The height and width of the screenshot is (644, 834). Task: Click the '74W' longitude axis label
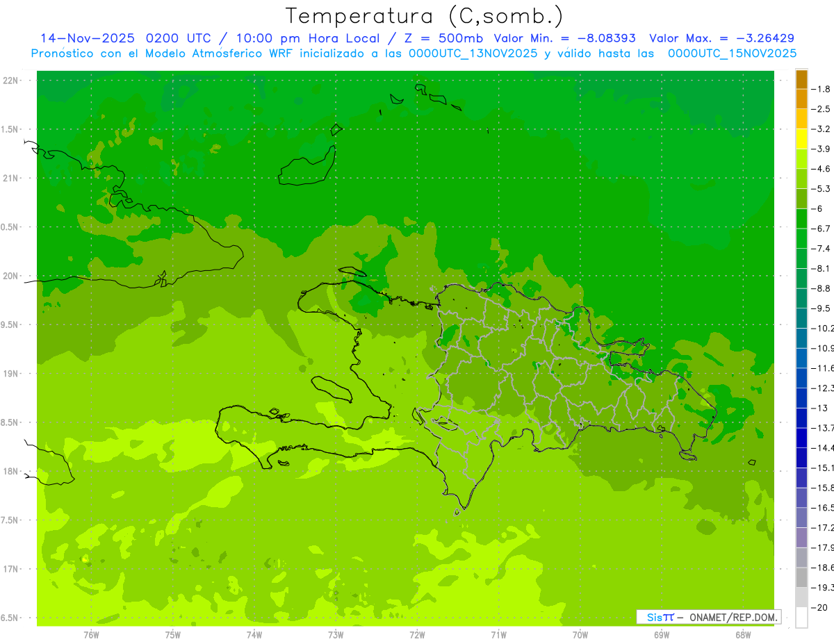(254, 635)
